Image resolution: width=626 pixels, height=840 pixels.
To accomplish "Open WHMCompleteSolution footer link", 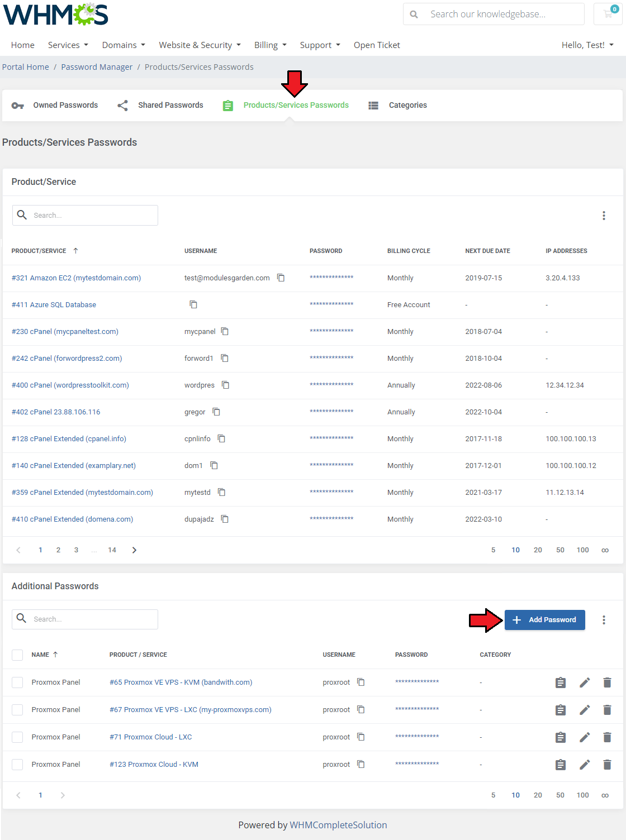I will 338,825.
